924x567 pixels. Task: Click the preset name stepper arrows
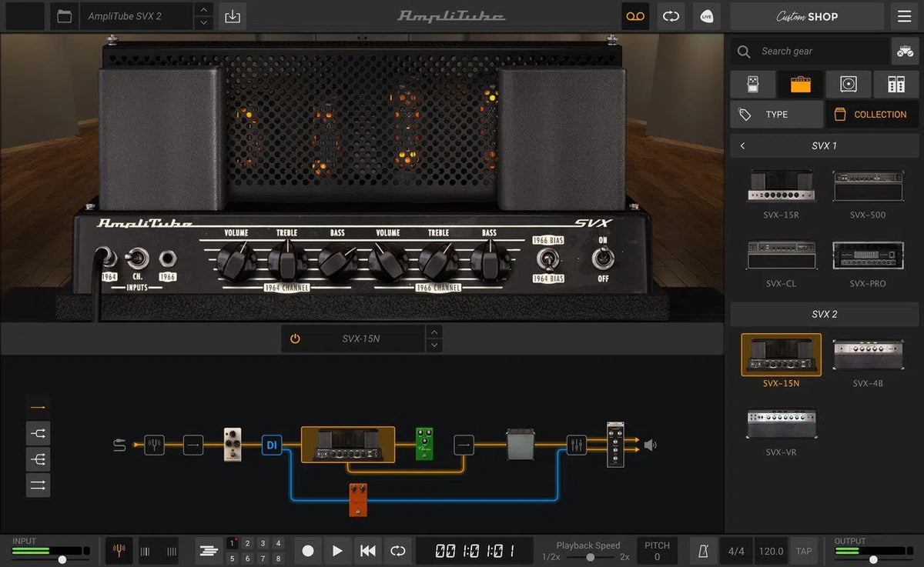click(203, 15)
